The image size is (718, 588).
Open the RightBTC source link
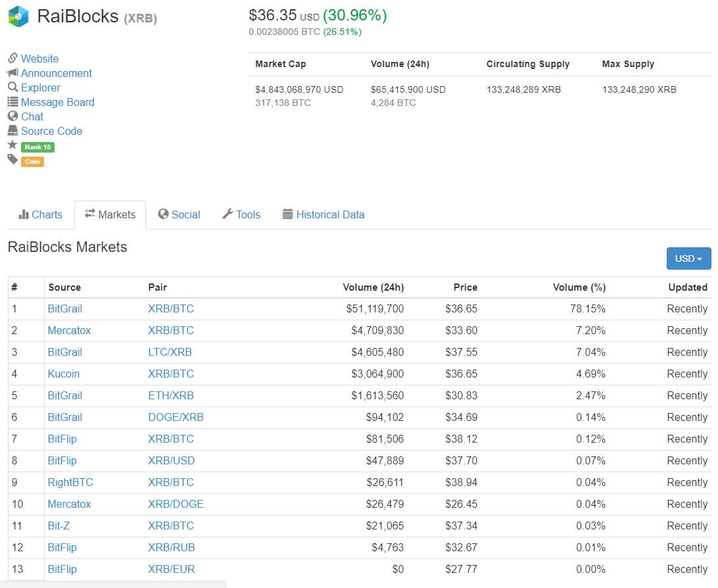click(x=70, y=482)
